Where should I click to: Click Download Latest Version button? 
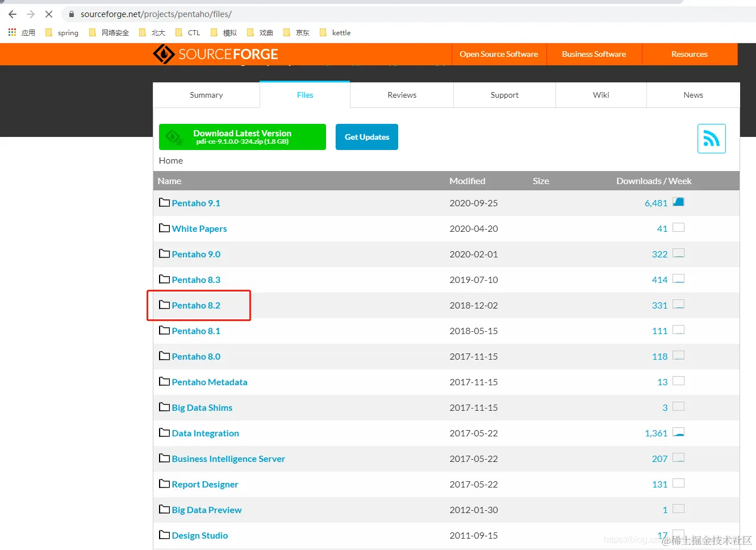coord(243,137)
